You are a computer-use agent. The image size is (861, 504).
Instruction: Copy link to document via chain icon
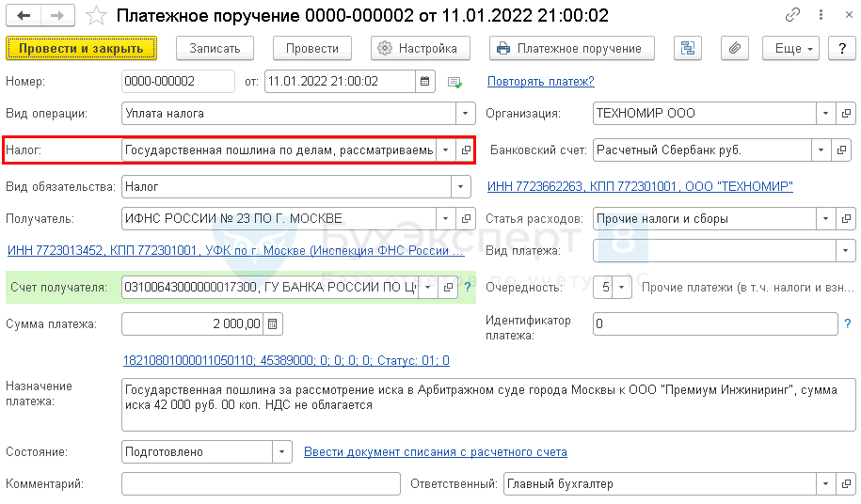tap(792, 16)
